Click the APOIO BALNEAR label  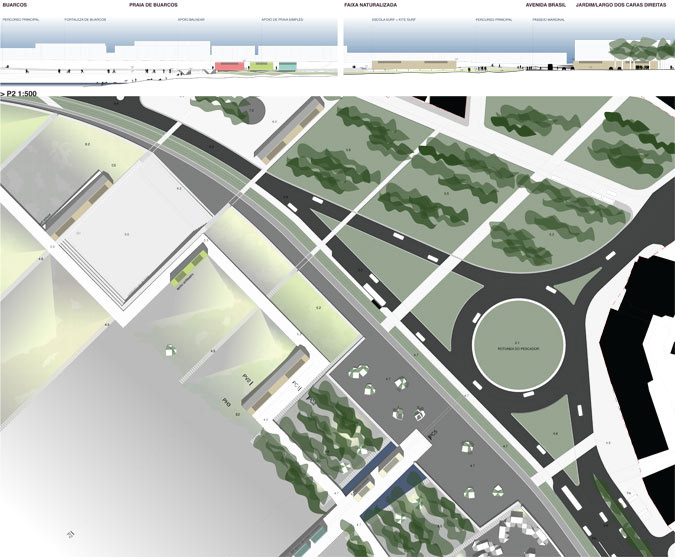pyautogui.click(x=191, y=20)
